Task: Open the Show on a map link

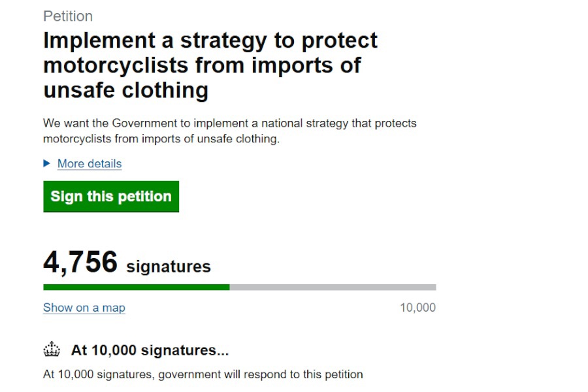Action: click(84, 308)
